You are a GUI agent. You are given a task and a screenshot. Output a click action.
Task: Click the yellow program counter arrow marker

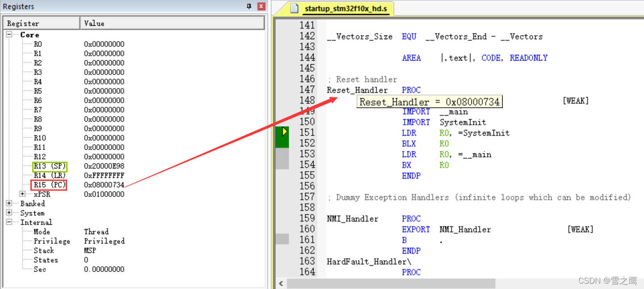click(x=284, y=131)
